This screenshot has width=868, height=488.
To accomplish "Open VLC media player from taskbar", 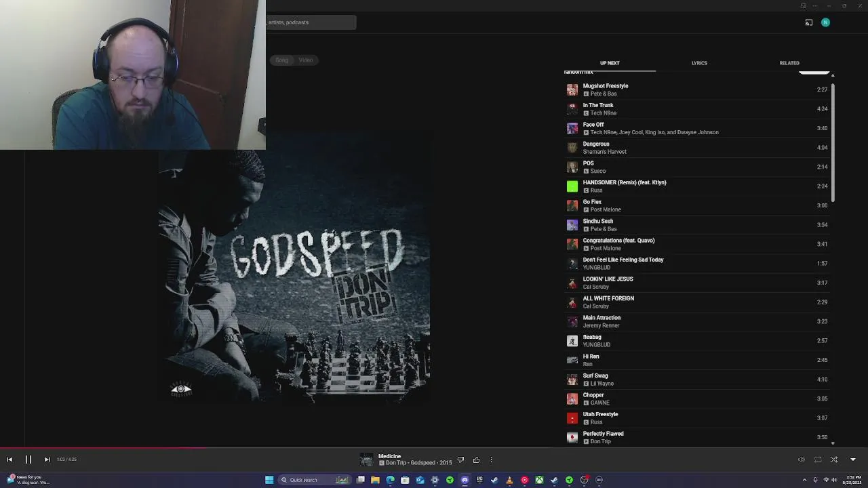I will (x=509, y=480).
